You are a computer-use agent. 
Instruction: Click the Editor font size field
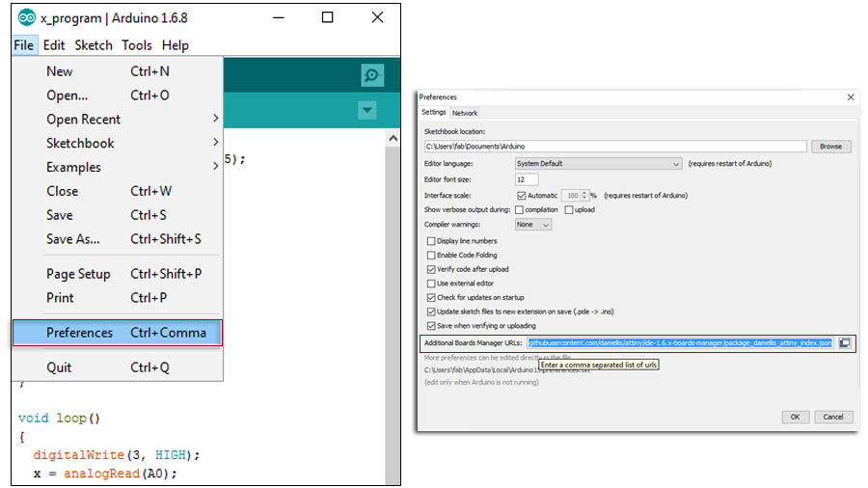[x=526, y=179]
